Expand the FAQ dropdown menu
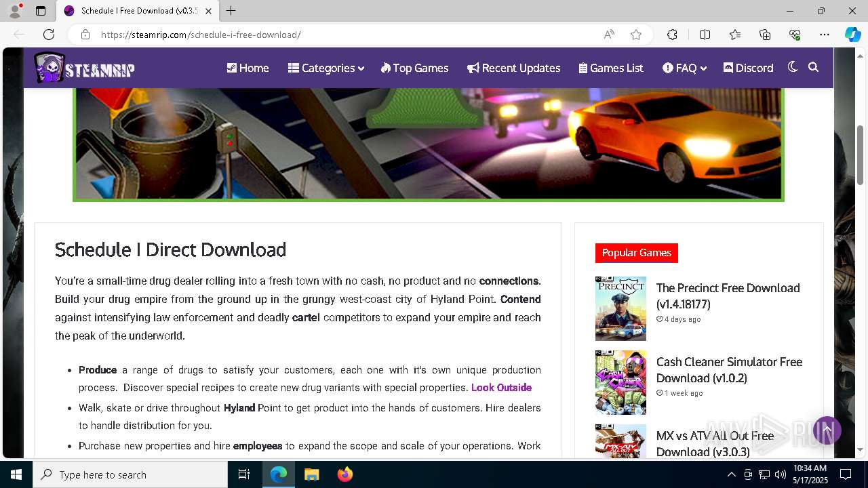 click(684, 68)
